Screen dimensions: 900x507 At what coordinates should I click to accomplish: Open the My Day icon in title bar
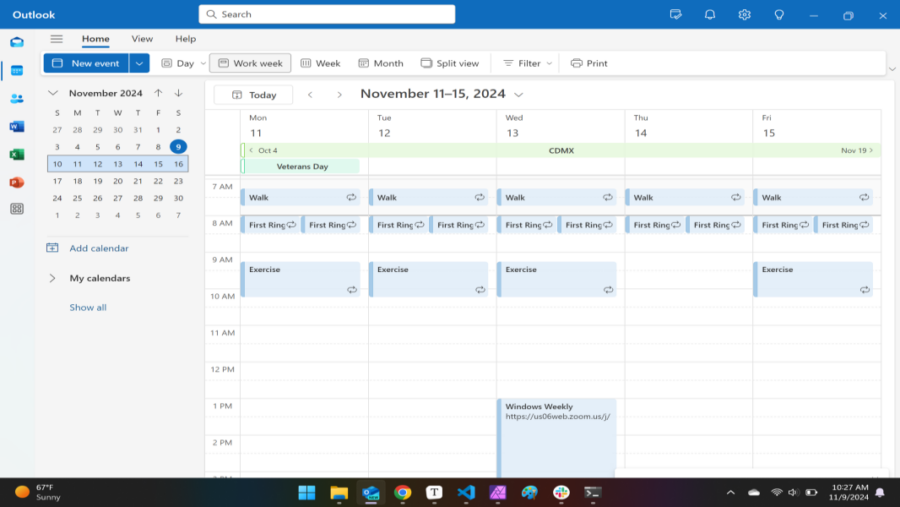676,15
